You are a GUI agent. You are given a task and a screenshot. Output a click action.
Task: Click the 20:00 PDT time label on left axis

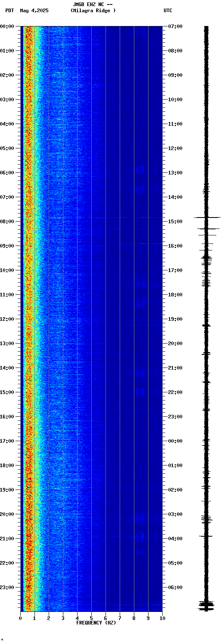(x=7, y=514)
